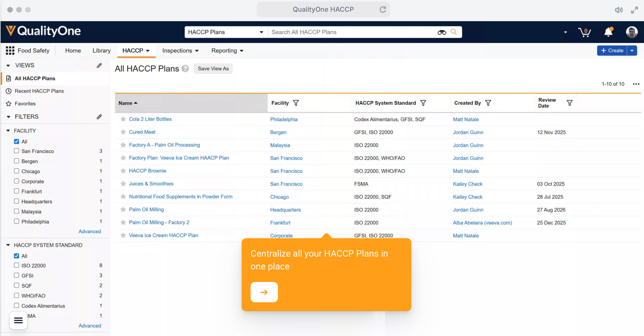Reload the QualityOne HACCP page

point(383,9)
